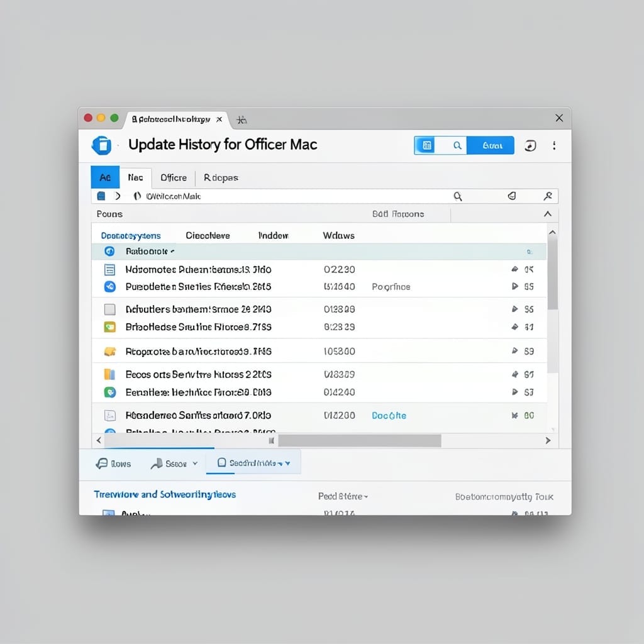Click the horizontal scrollbar right arrow
The height and width of the screenshot is (644, 644).
[x=548, y=440]
